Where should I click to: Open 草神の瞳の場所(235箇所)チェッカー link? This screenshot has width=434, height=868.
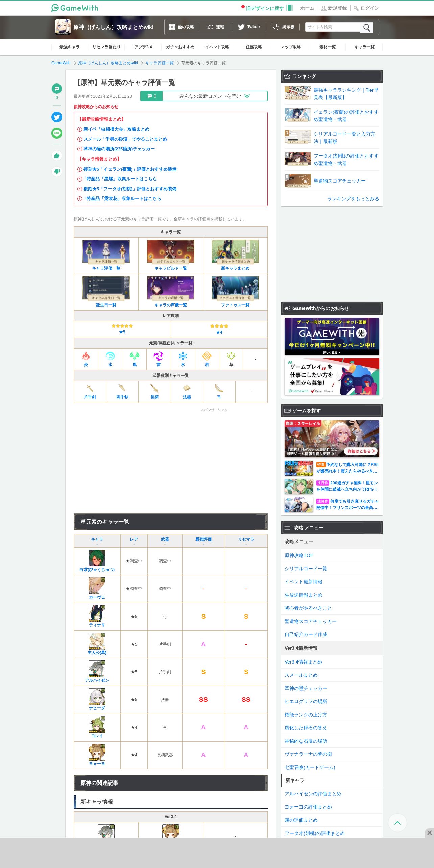point(119,149)
